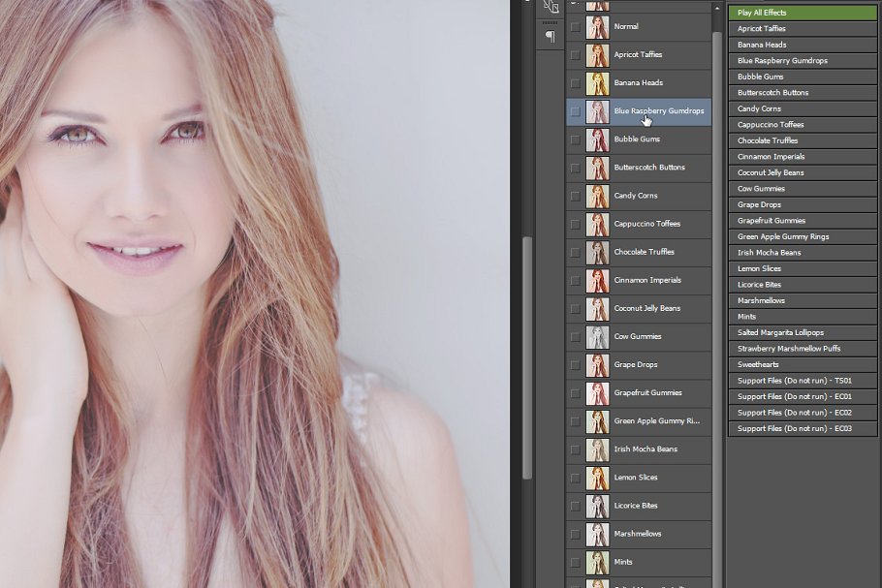This screenshot has height=588, width=882.
Task: Click the Banana Heads snapshot thumbnail
Action: pyautogui.click(x=597, y=83)
